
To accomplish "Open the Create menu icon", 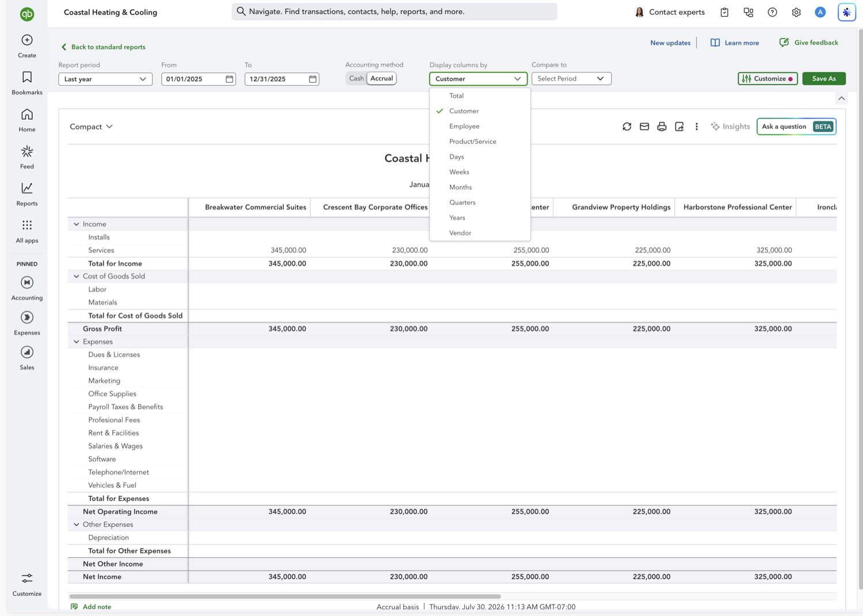I will 27,40.
